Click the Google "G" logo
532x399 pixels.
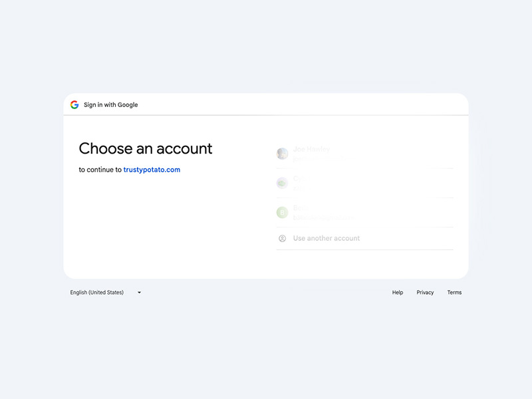coord(74,104)
